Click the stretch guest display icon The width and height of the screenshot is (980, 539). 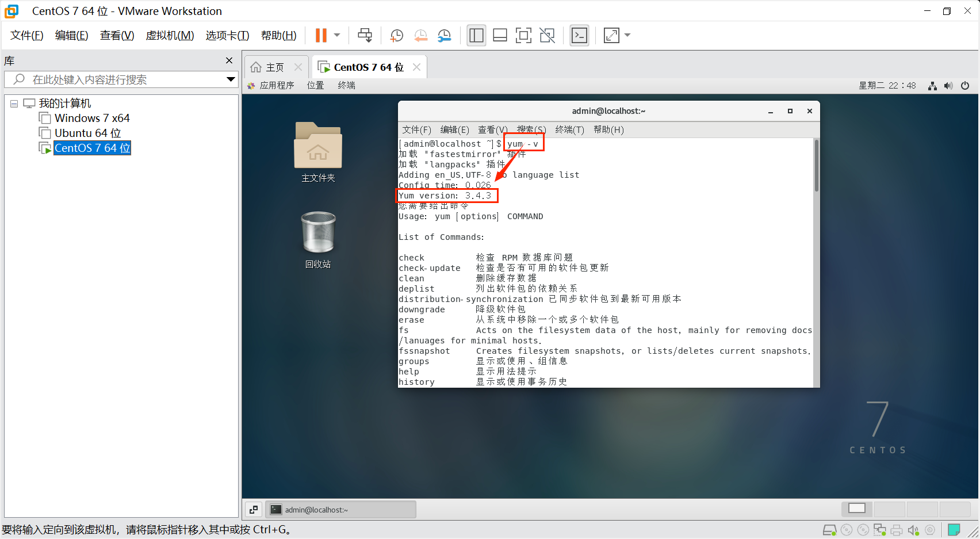tap(611, 36)
